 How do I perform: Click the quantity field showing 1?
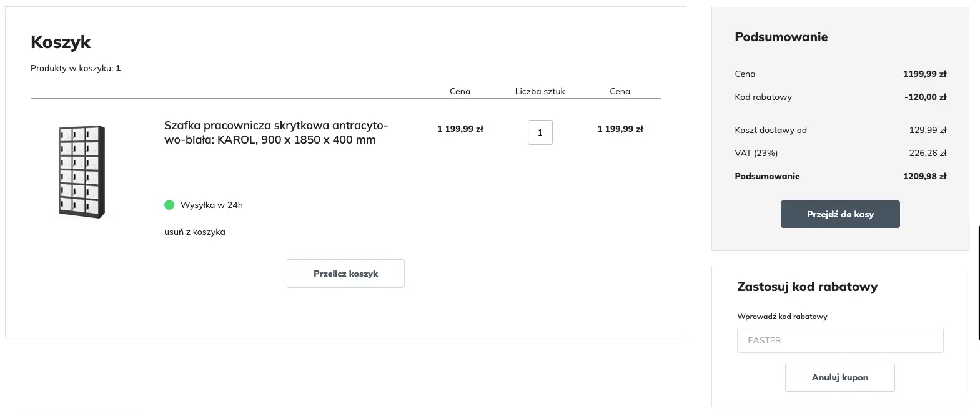tap(540, 132)
